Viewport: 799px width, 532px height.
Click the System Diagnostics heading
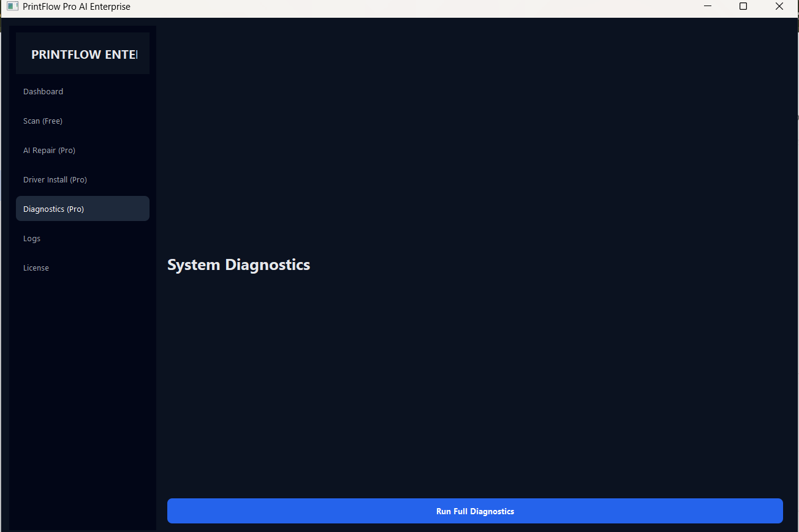238,264
